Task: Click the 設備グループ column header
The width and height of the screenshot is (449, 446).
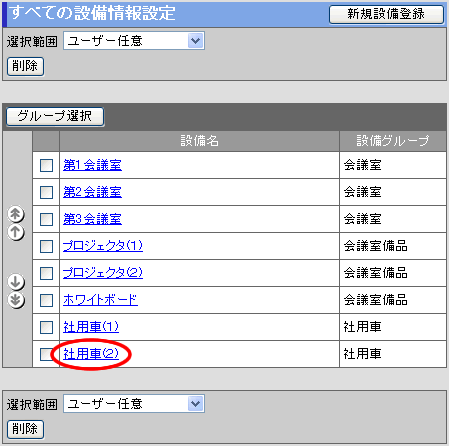Action: coord(393,141)
